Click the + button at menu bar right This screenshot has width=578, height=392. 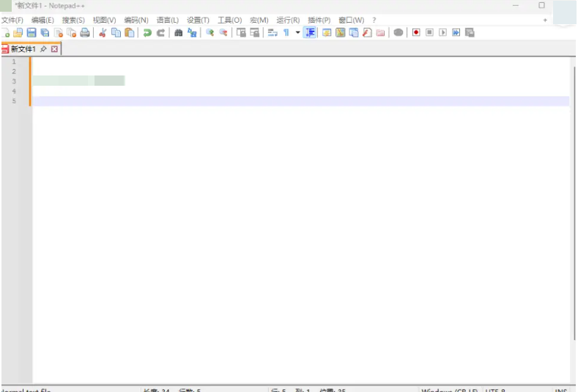click(545, 21)
